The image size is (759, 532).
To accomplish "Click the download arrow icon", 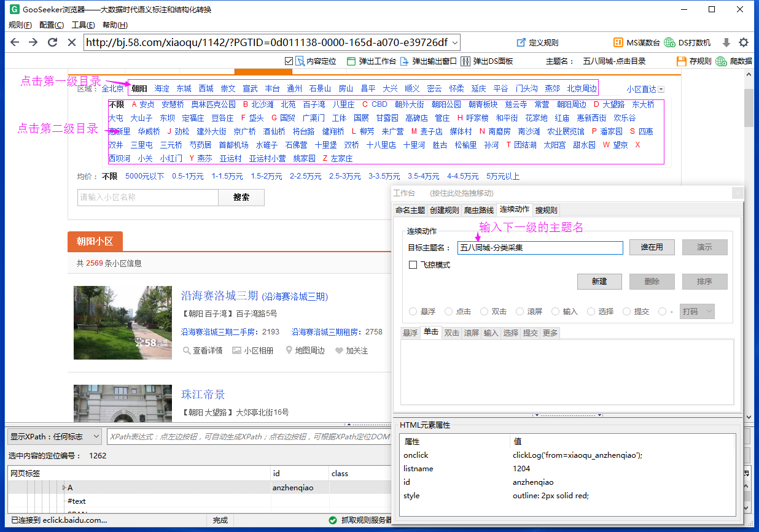I will pyautogui.click(x=726, y=42).
